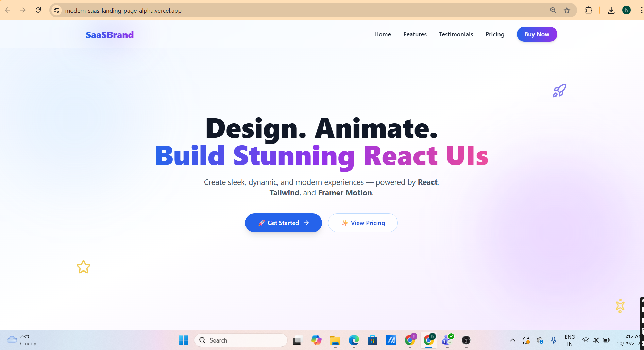Viewport: 644px width, 350px height.
Task: Select Features in the navigation bar
Action: (x=415, y=34)
